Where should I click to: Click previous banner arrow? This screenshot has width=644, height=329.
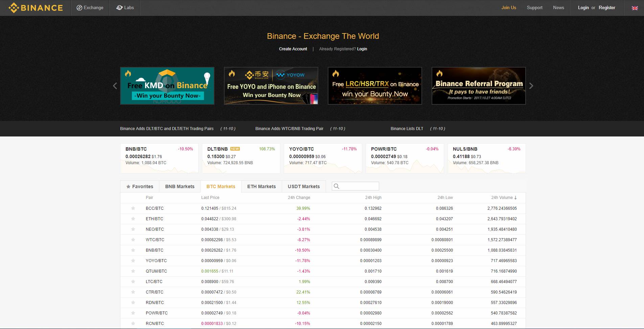[115, 86]
